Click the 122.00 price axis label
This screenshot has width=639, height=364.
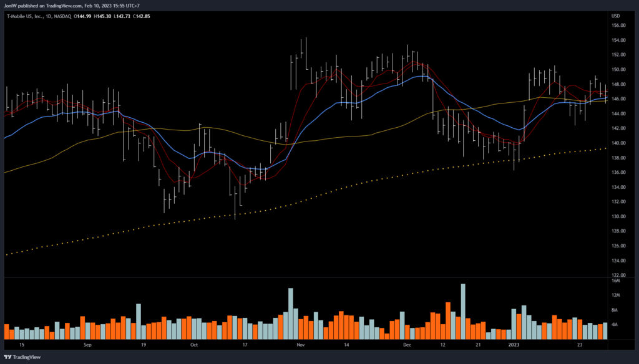618,275
